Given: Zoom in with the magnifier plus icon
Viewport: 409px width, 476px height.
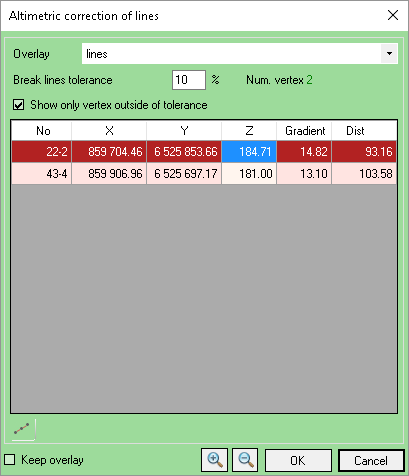Looking at the screenshot, I should pyautogui.click(x=215, y=460).
